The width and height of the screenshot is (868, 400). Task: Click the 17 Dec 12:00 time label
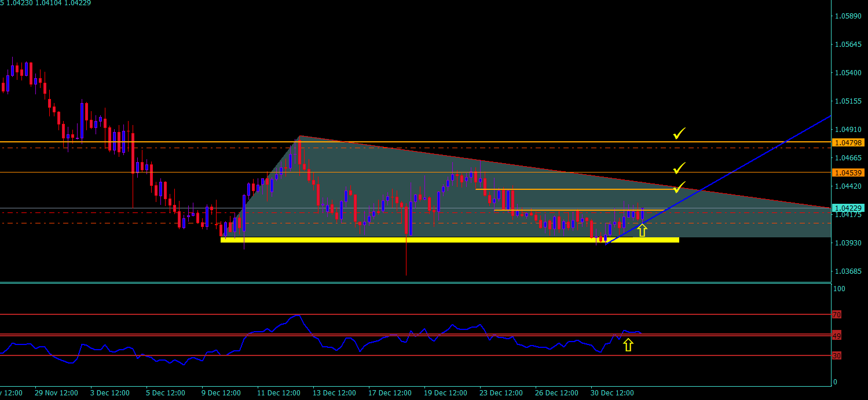click(390, 393)
